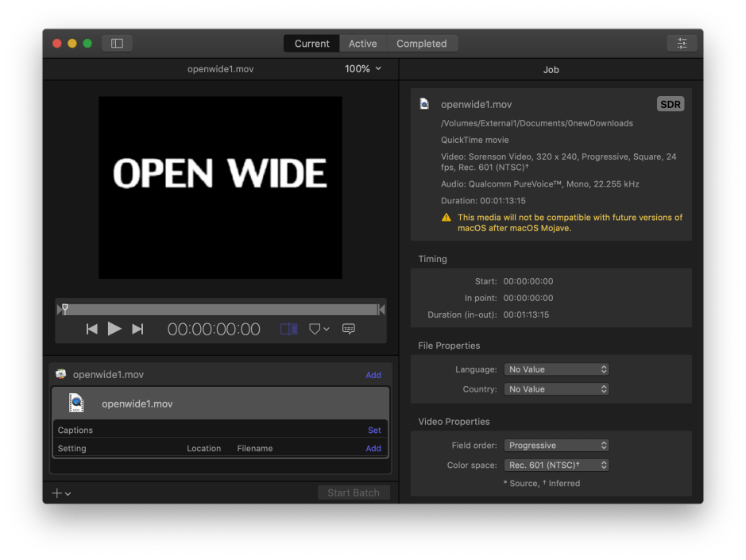Click the Play button under the preview
Image resolution: width=746 pixels, height=560 pixels.
[114, 328]
